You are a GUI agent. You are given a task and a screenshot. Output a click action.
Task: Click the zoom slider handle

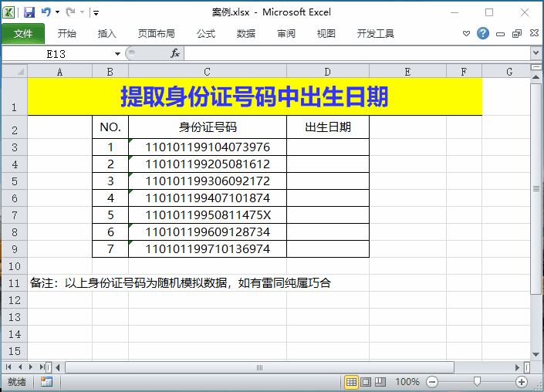478,381
